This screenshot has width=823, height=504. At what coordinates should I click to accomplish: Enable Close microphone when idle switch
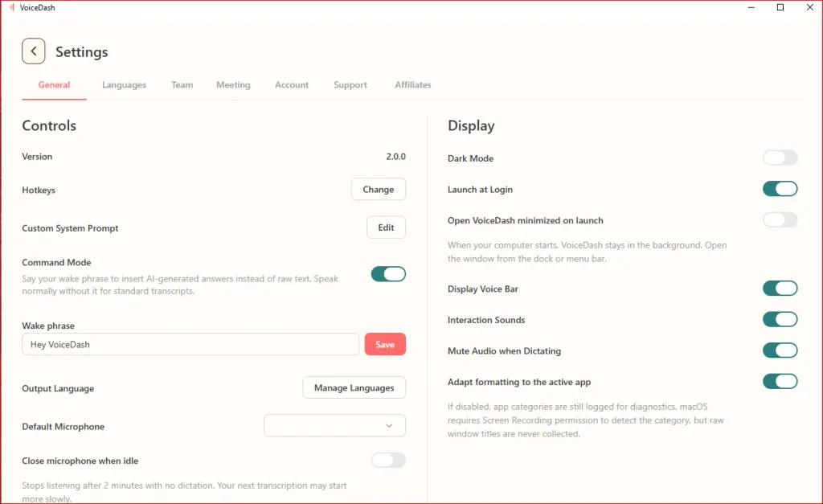pyautogui.click(x=388, y=461)
